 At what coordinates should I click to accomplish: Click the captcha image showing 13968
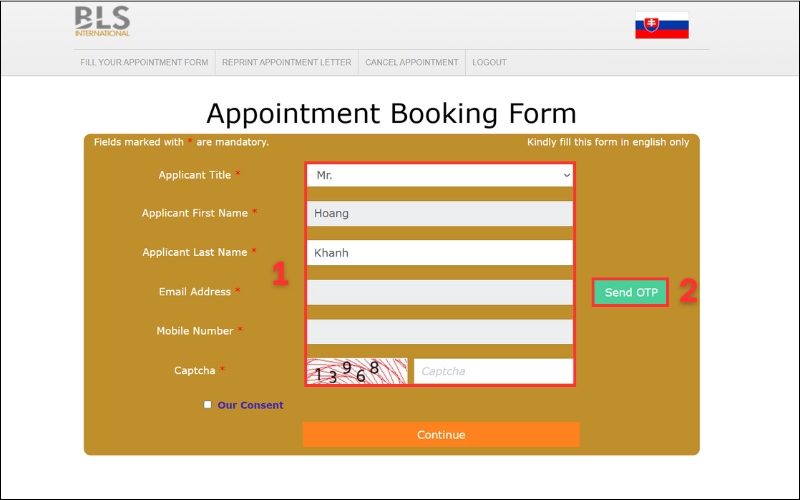click(357, 372)
